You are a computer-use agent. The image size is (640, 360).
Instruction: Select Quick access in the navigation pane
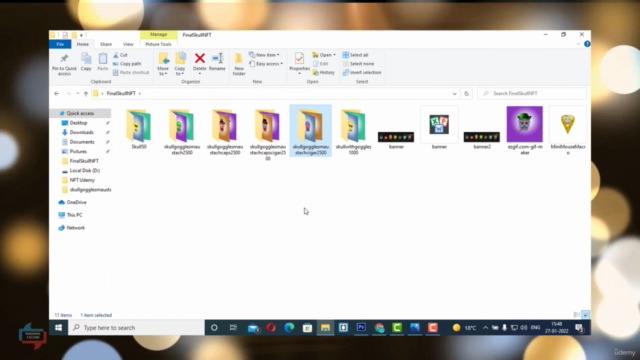point(80,113)
